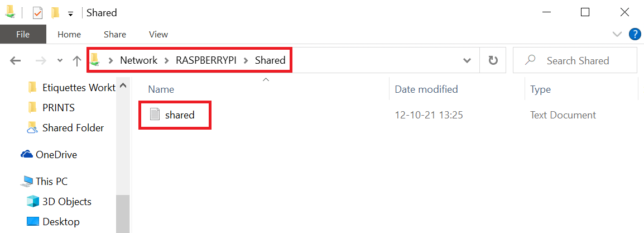Open the recent locations dropdown arrow

60,60
